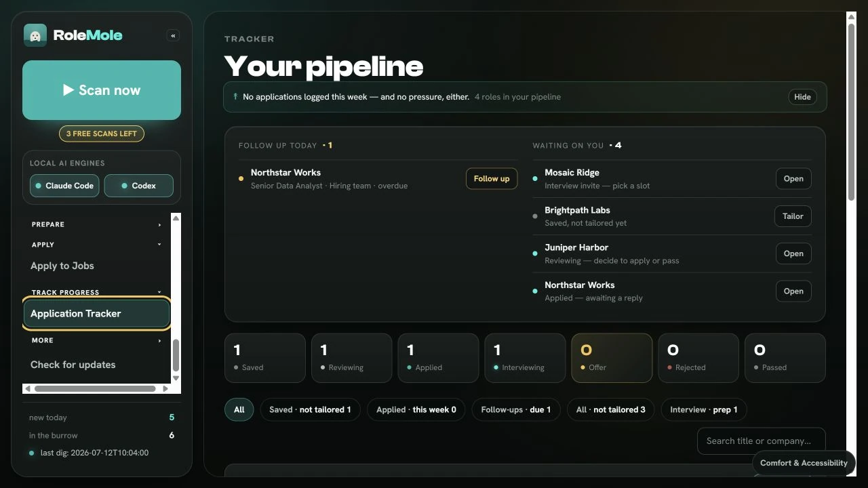Click the up-arrow icon in the banner

[x=235, y=96]
